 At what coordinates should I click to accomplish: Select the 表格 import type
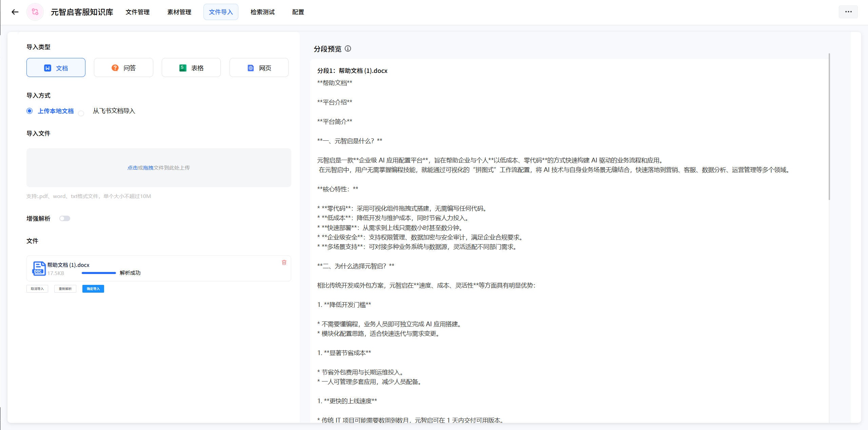click(191, 68)
